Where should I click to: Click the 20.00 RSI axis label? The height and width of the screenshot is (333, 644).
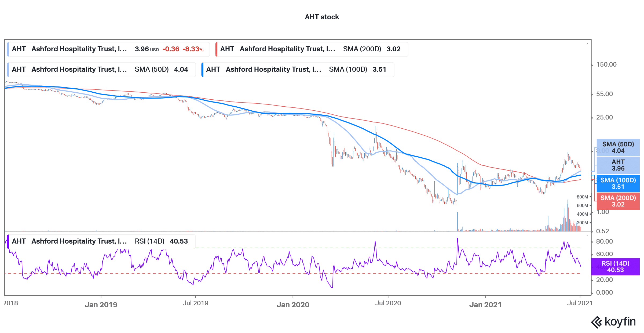pos(604,280)
